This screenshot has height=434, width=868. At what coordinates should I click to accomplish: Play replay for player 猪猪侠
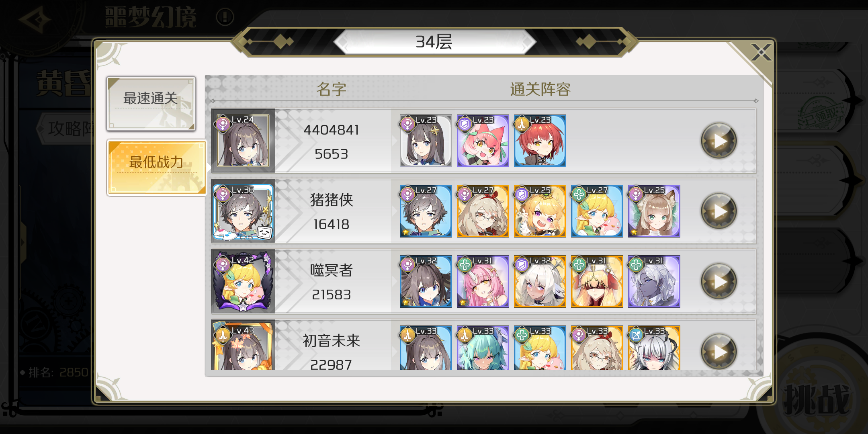click(719, 211)
